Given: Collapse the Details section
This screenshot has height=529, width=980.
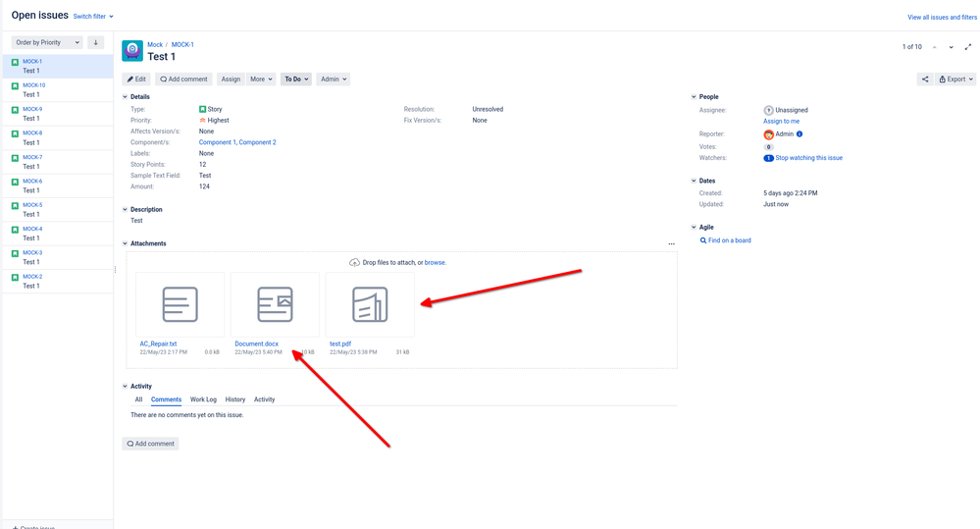Looking at the screenshot, I should pos(125,97).
